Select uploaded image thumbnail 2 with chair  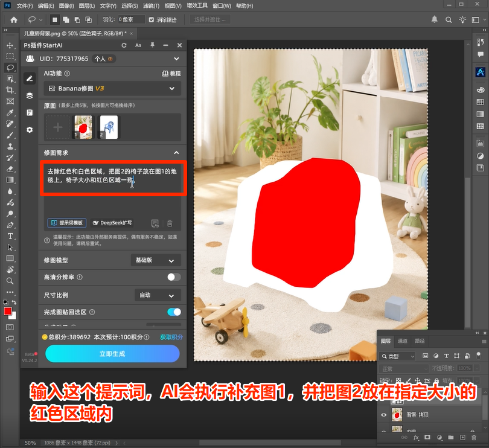109,127
